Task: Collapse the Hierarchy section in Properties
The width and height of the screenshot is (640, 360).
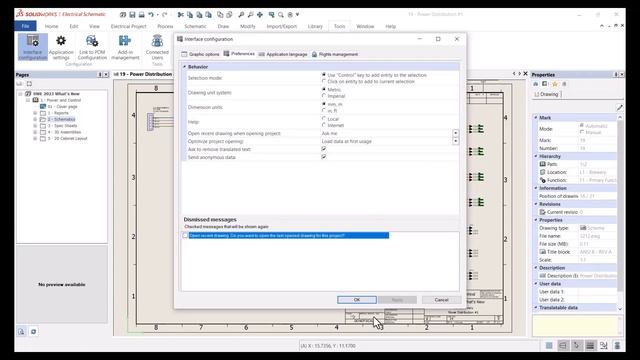Action: click(x=536, y=156)
